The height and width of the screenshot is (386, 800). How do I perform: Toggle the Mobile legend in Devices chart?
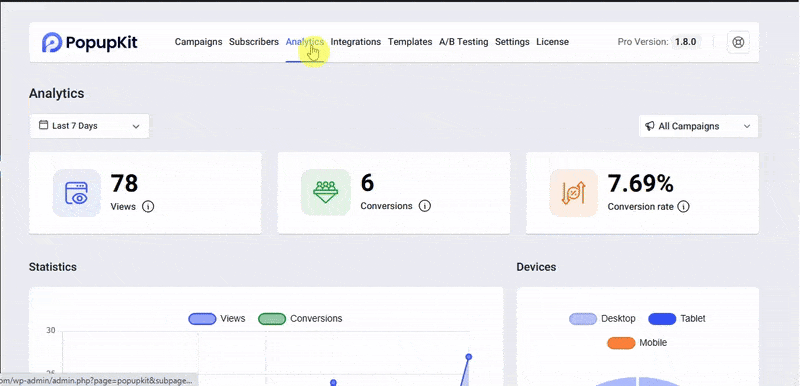[637, 343]
